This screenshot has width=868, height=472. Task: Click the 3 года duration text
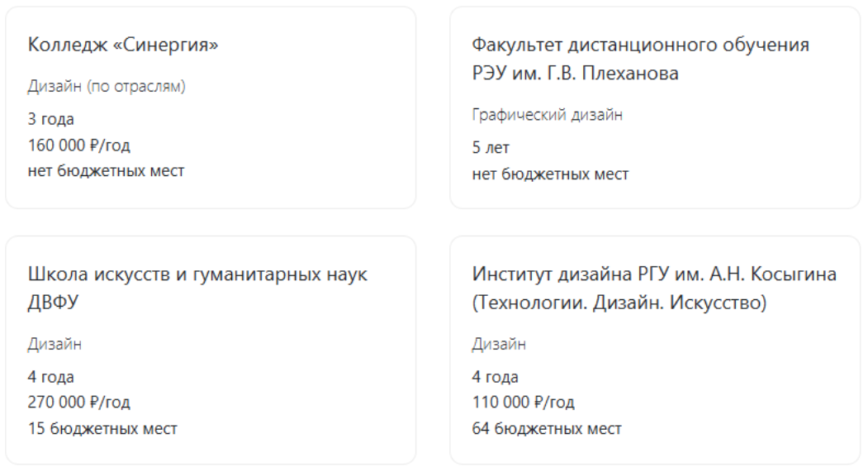pos(51,119)
